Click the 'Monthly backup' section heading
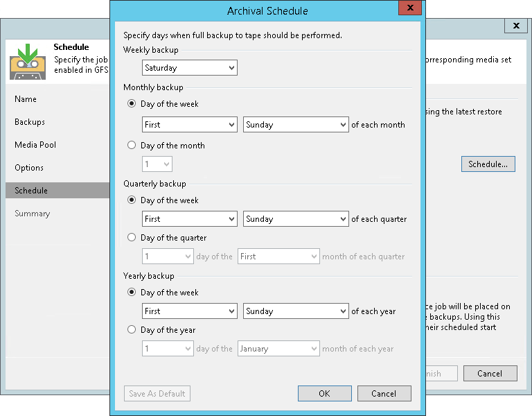The height and width of the screenshot is (416, 532). [153, 87]
